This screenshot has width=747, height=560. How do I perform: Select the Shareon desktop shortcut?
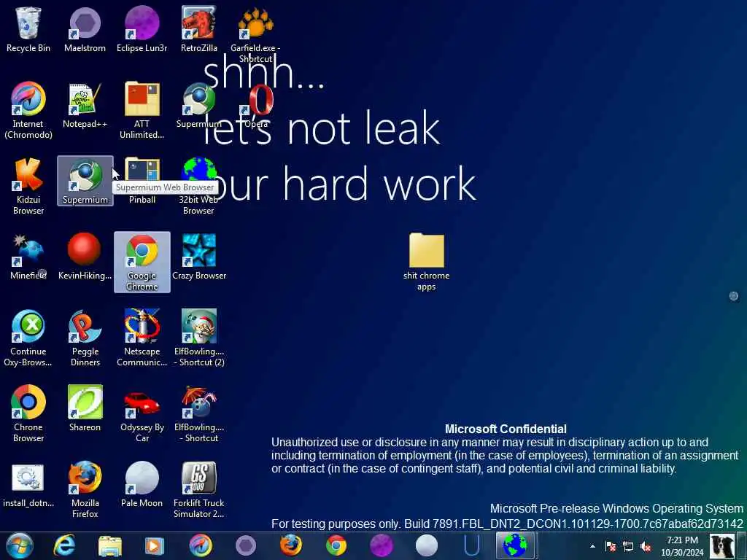pos(85,408)
